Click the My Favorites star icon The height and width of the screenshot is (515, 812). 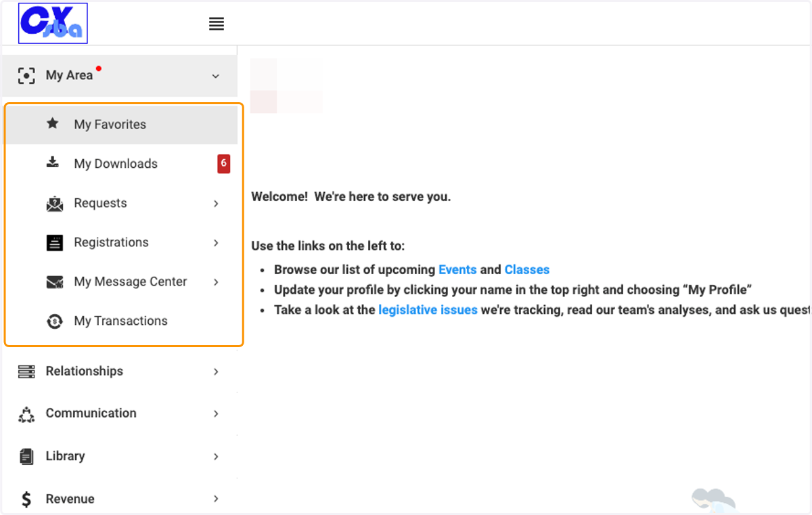tap(52, 123)
